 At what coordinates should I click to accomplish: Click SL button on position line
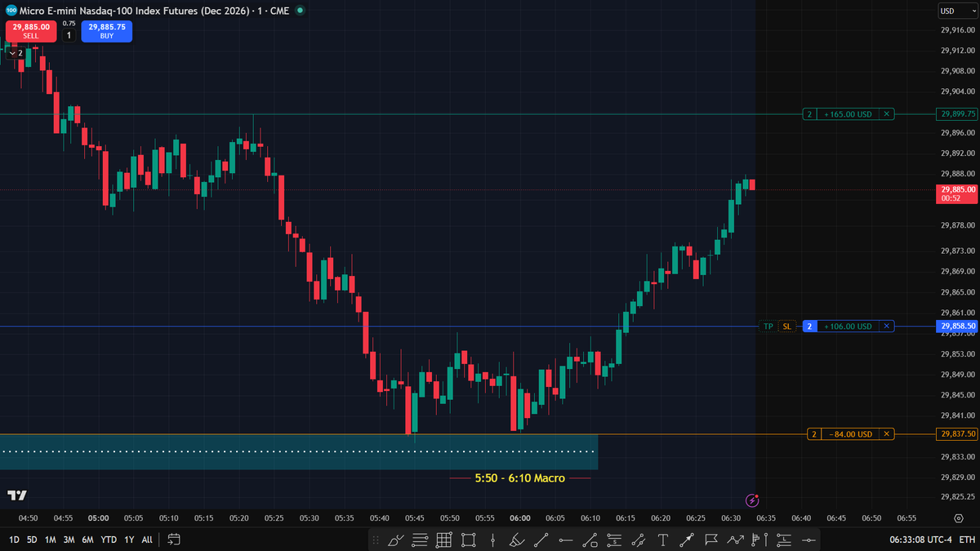point(787,327)
